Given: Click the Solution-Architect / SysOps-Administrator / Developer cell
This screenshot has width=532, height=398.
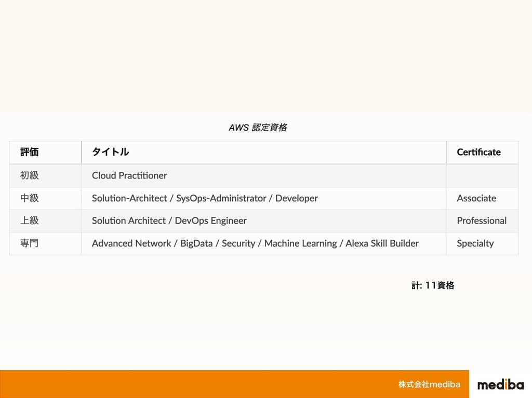Looking at the screenshot, I should click(x=263, y=198).
